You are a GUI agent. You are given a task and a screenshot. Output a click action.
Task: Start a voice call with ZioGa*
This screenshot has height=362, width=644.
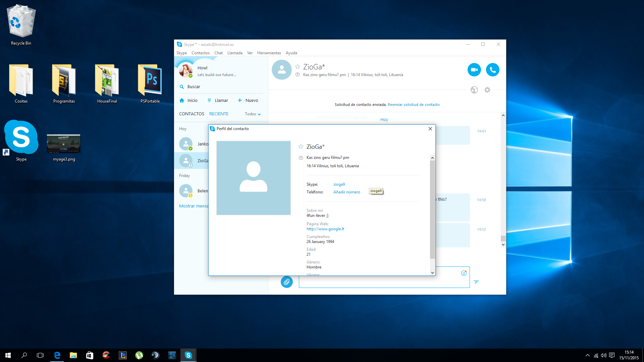[x=492, y=70]
